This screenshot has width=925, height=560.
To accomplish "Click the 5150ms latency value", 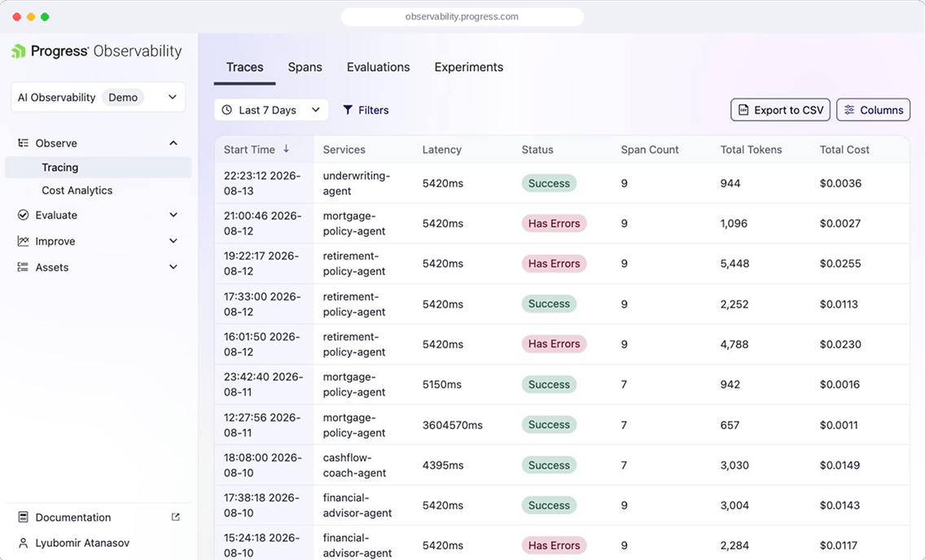I will click(x=442, y=384).
